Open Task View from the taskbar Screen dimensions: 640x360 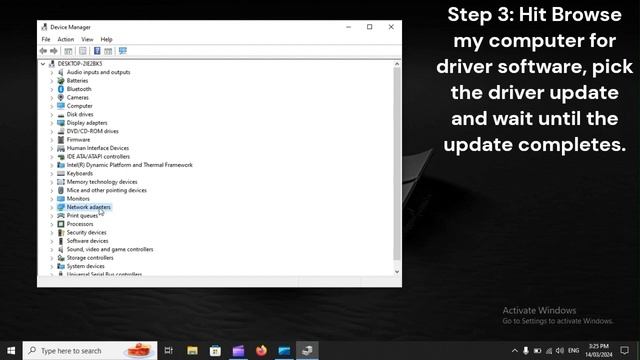[x=169, y=351]
